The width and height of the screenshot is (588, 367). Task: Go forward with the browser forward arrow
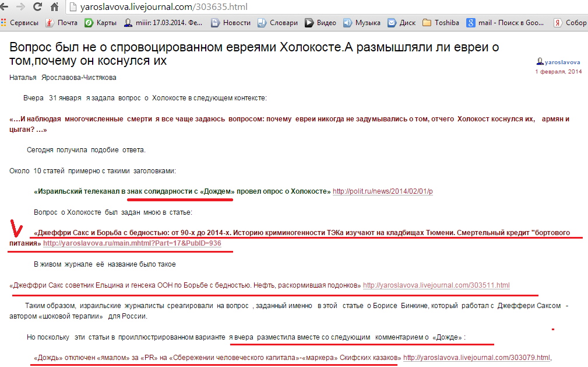(20, 7)
